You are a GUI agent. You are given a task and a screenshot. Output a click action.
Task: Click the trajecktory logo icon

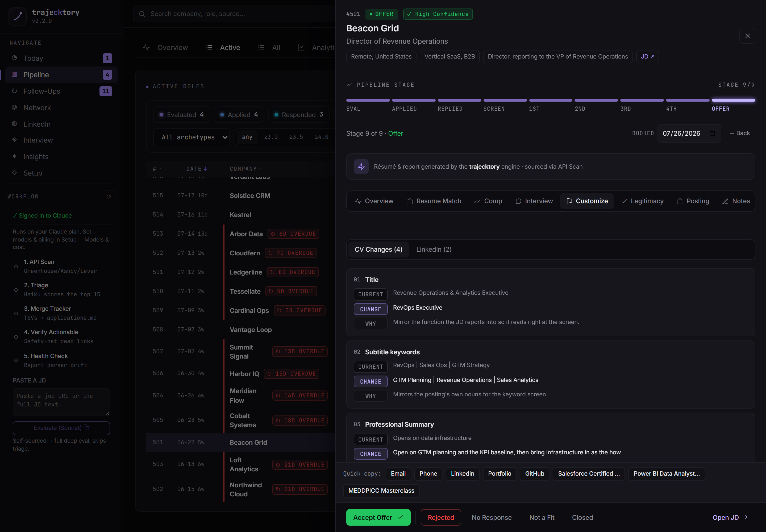pos(17,16)
